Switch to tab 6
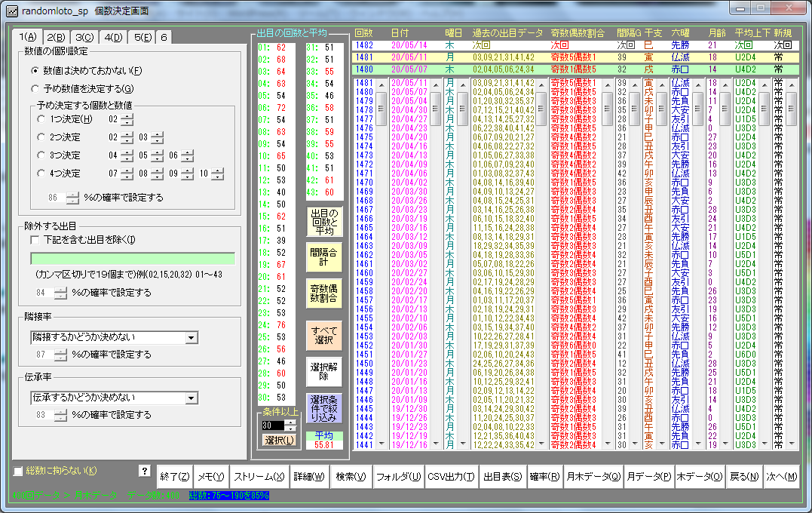The width and height of the screenshot is (812, 513). coord(164,37)
